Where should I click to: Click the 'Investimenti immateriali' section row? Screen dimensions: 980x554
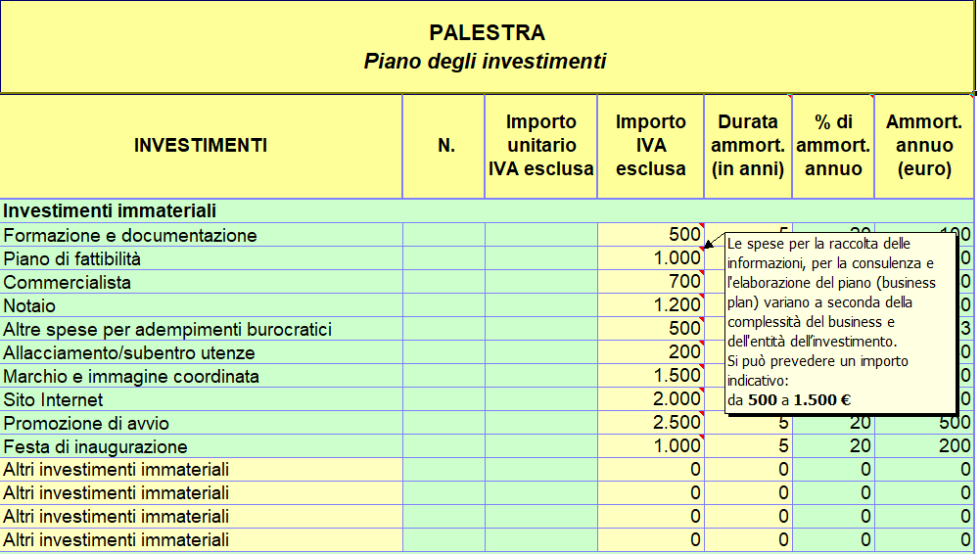click(487, 211)
